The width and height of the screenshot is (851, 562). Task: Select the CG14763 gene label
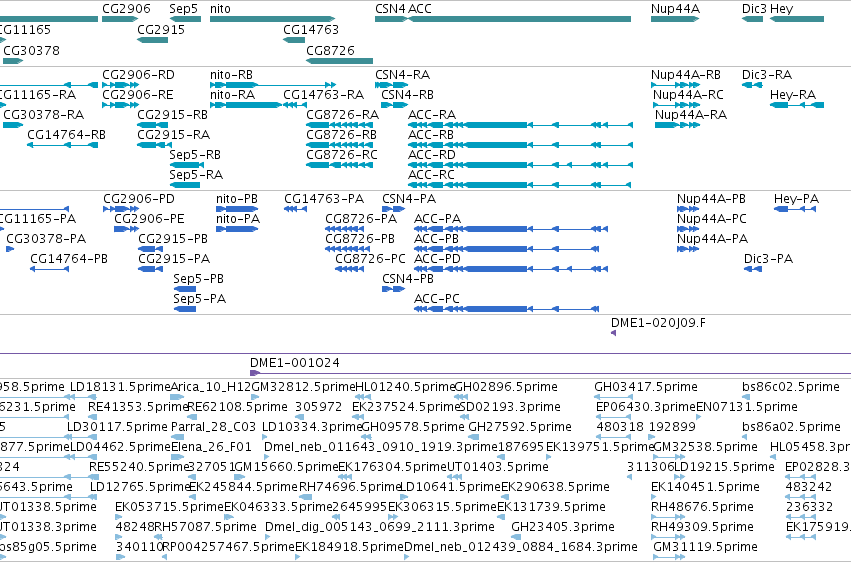coord(311,30)
